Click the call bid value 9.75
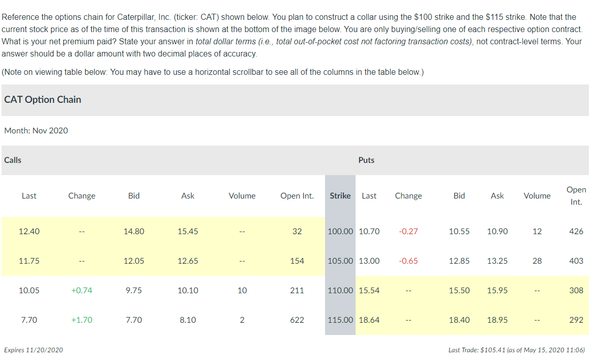 (133, 290)
